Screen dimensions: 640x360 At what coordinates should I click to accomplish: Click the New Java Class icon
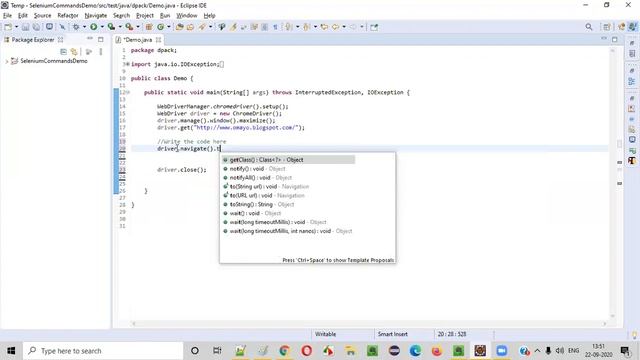click(x=161, y=27)
